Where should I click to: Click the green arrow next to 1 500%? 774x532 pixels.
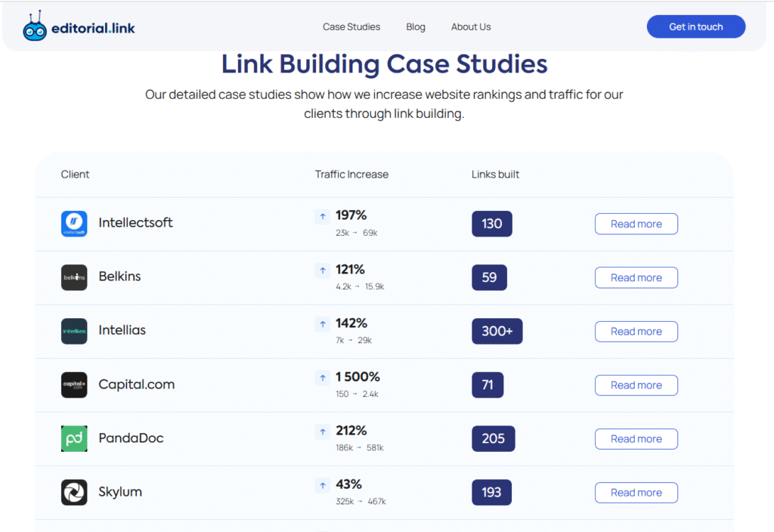tap(324, 377)
